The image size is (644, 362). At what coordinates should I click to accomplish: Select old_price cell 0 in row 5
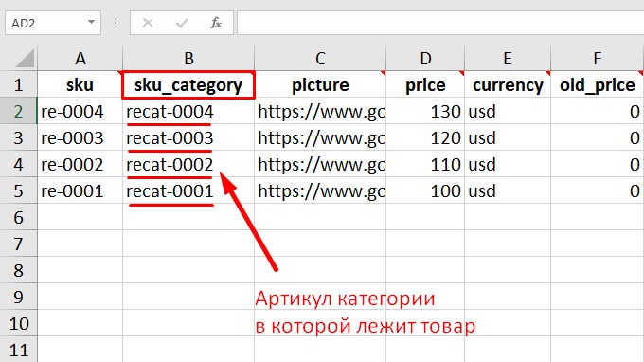(598, 190)
